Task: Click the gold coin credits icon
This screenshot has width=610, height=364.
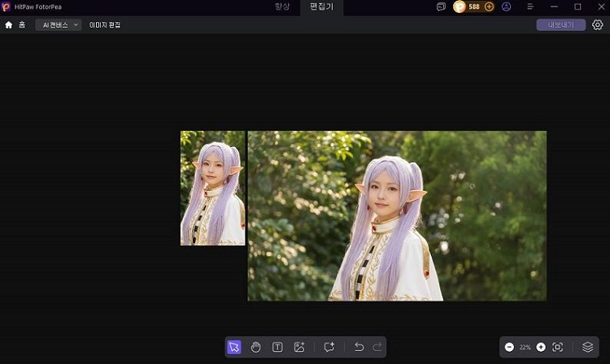Action: point(460,6)
